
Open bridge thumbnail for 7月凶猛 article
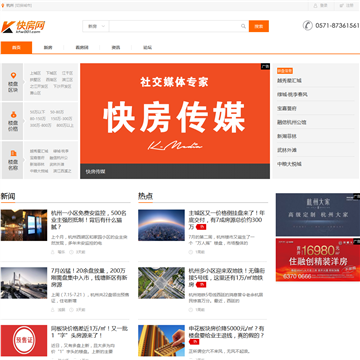[x=24, y=283]
